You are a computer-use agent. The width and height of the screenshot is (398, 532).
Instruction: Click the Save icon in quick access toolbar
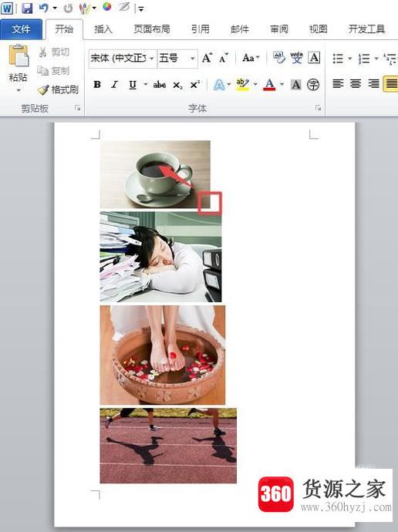[x=27, y=8]
